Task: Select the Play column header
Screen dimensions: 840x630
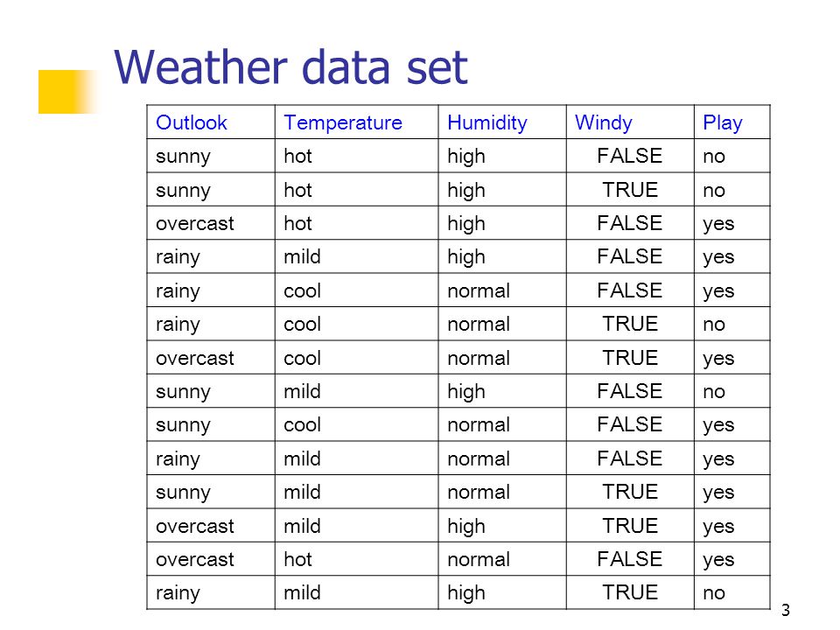Action: pos(722,122)
